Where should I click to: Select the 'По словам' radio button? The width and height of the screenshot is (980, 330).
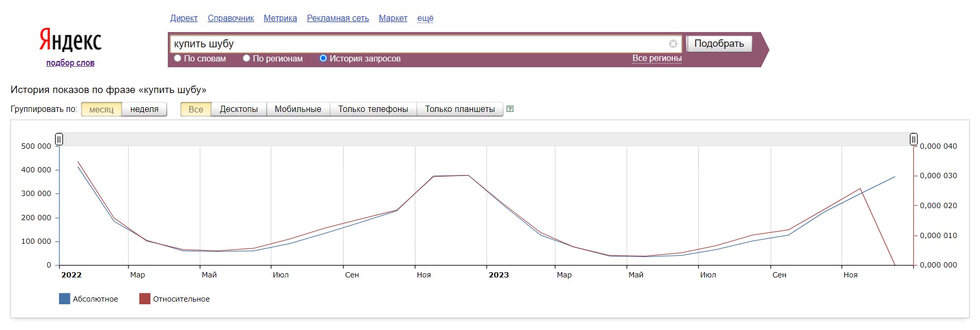point(178,58)
